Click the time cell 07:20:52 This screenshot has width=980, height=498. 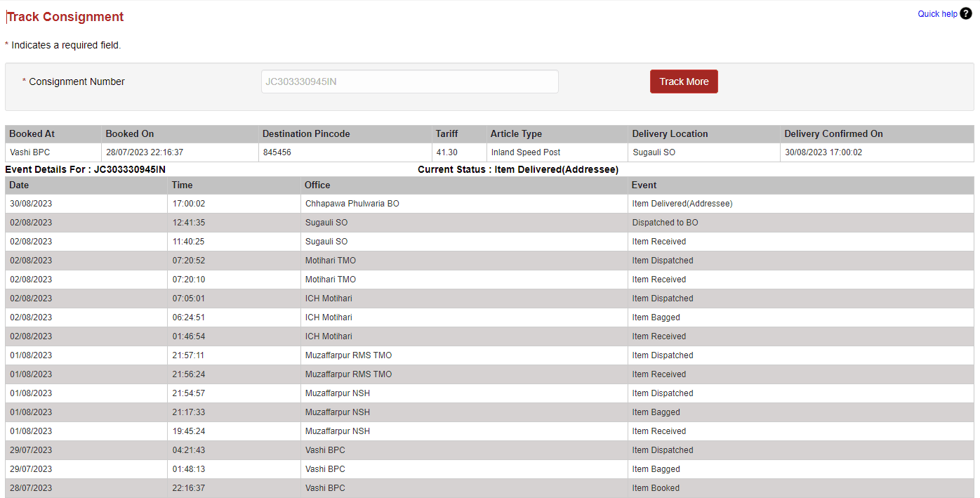(x=234, y=261)
